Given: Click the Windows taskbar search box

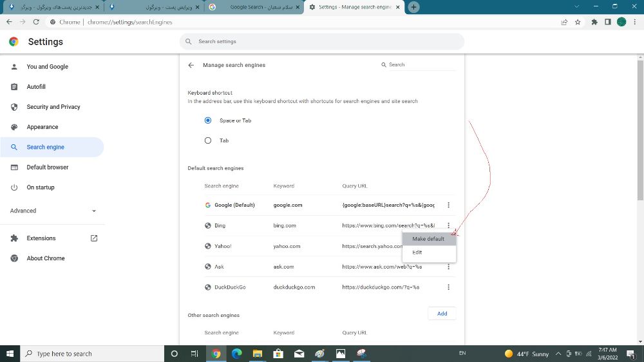Looking at the screenshot, I should click(92, 354).
